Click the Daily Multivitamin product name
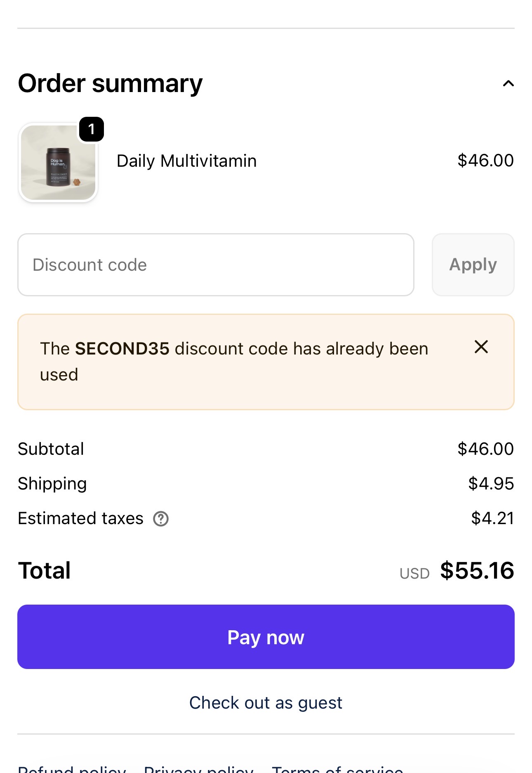The width and height of the screenshot is (532, 773). click(187, 161)
